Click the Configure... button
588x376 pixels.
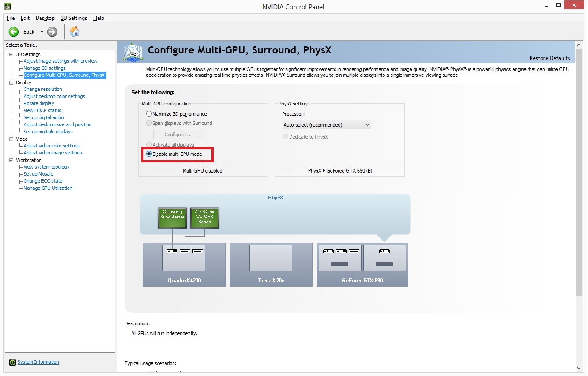pyautogui.click(x=177, y=135)
